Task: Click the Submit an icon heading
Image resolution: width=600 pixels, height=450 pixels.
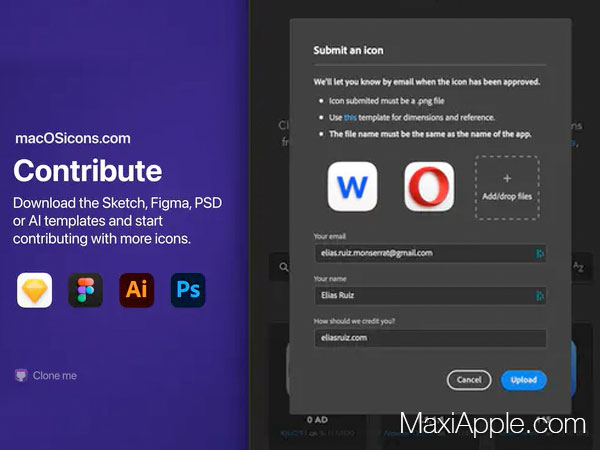Action: click(348, 51)
